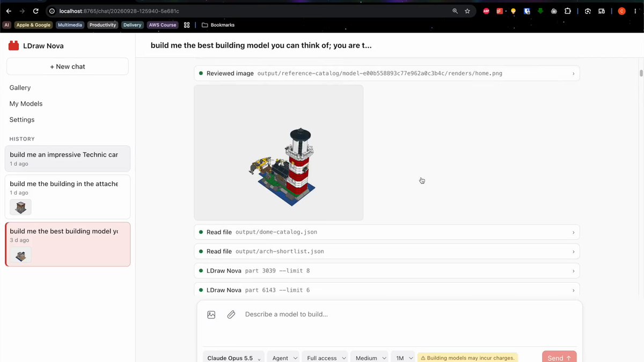Expand the part 6143 --limit 6 row
This screenshot has width=644, height=362.
[386, 290]
